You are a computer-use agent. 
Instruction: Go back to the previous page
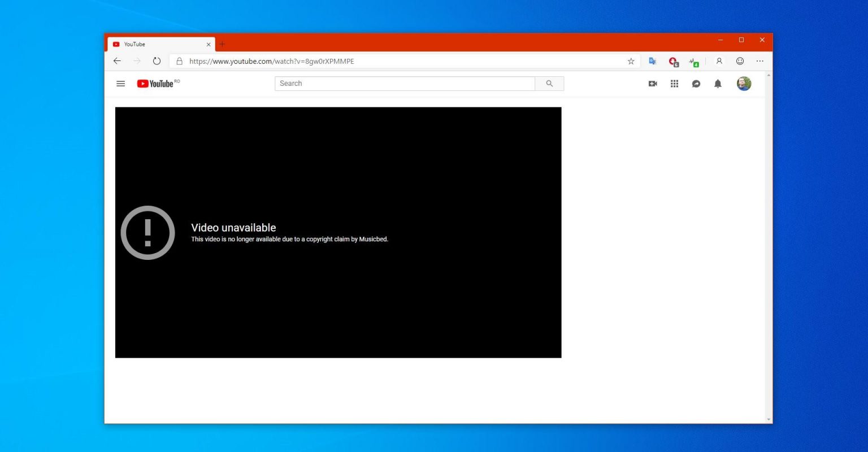click(x=117, y=61)
